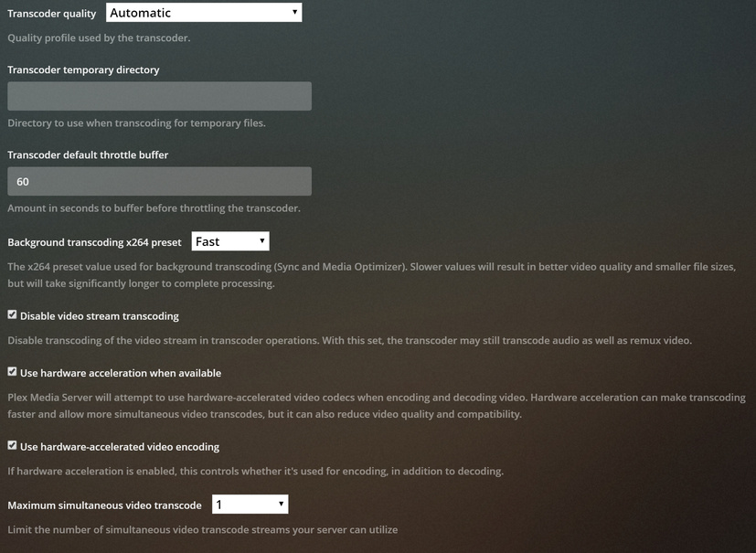Open the Transcoder quality dropdown
Screen dimensions: 756x553
tap(204, 13)
